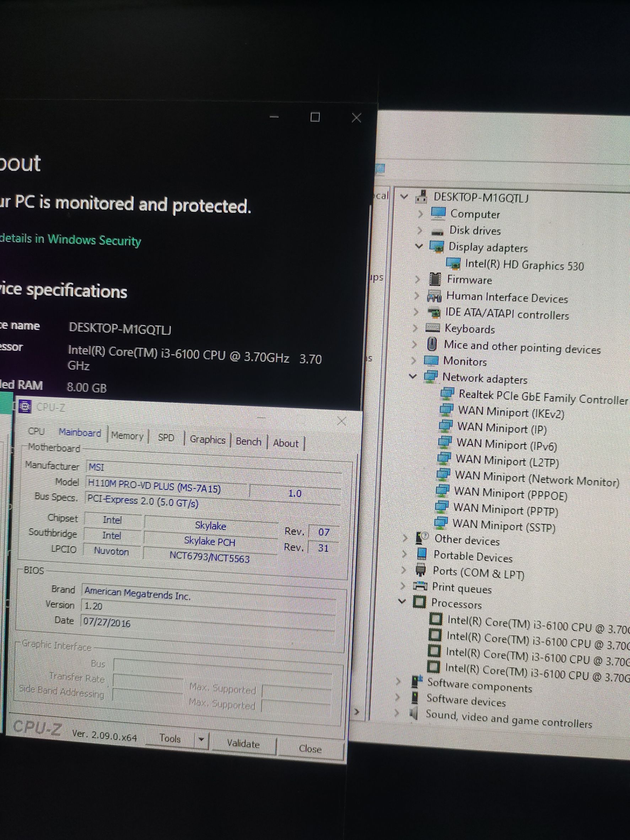Click the Mice and other pointing devices icon
The image size is (630, 840).
432,344
